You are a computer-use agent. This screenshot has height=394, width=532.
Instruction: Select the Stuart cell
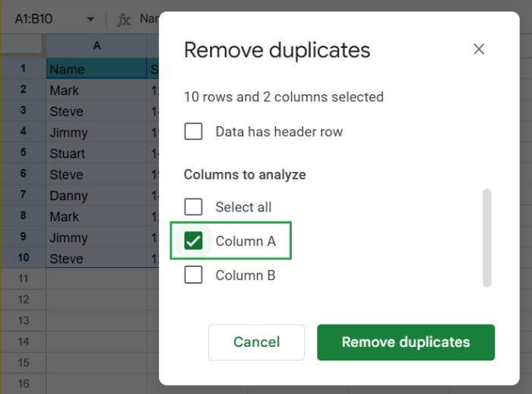click(x=97, y=153)
